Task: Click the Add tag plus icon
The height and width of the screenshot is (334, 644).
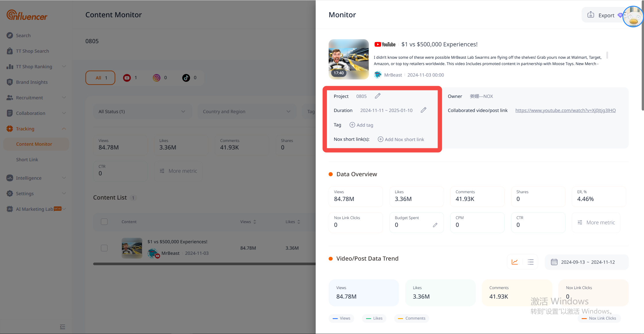Action: click(x=352, y=125)
